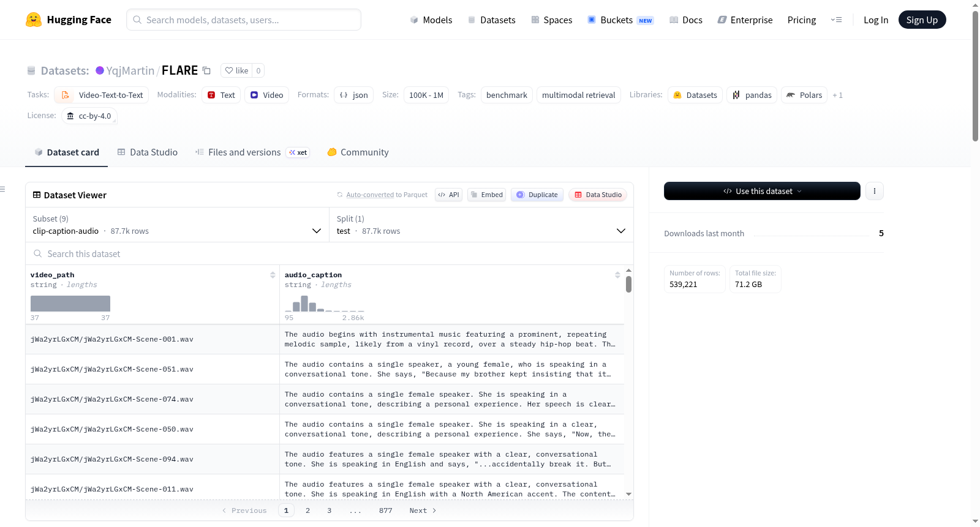Open Buckets in the top navigation
The height and width of the screenshot is (527, 980).
point(620,20)
